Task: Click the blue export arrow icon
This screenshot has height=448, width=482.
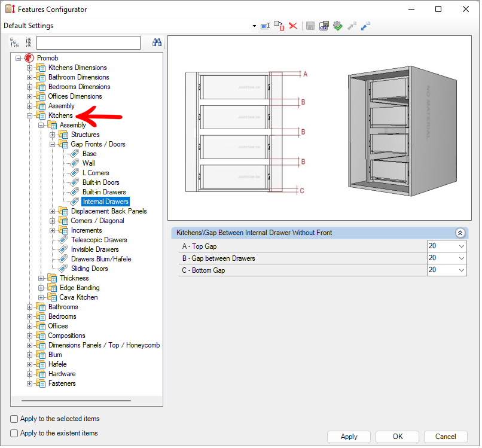Action: (365, 26)
